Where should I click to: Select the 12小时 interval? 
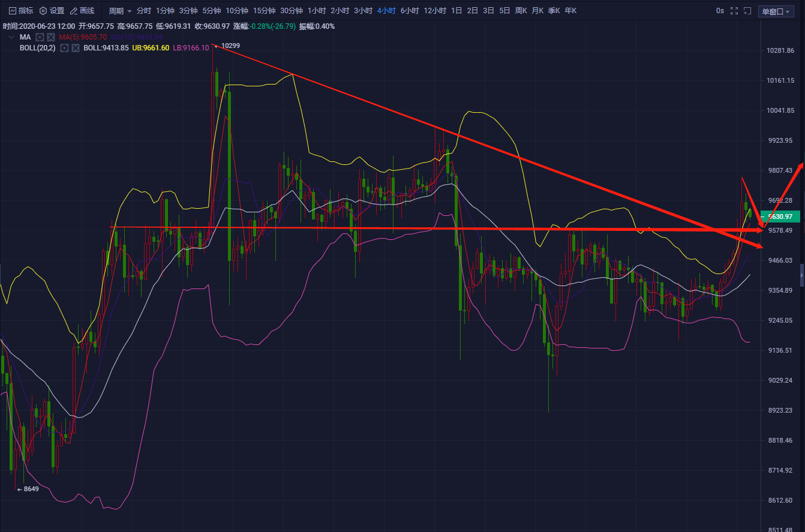click(435, 11)
